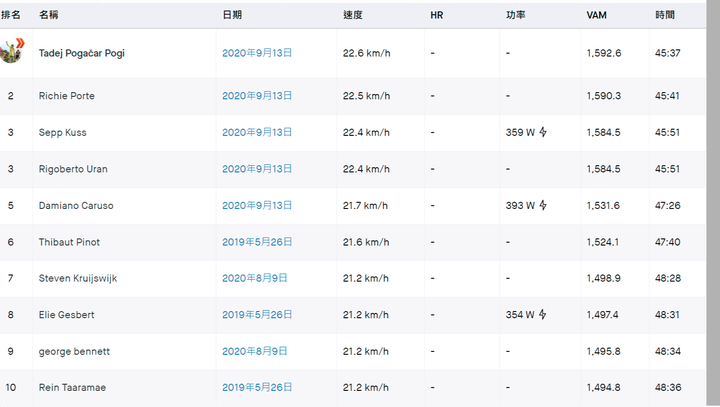Click the 日期 column header
Screen dimensions: 720x407
pyautogui.click(x=232, y=15)
